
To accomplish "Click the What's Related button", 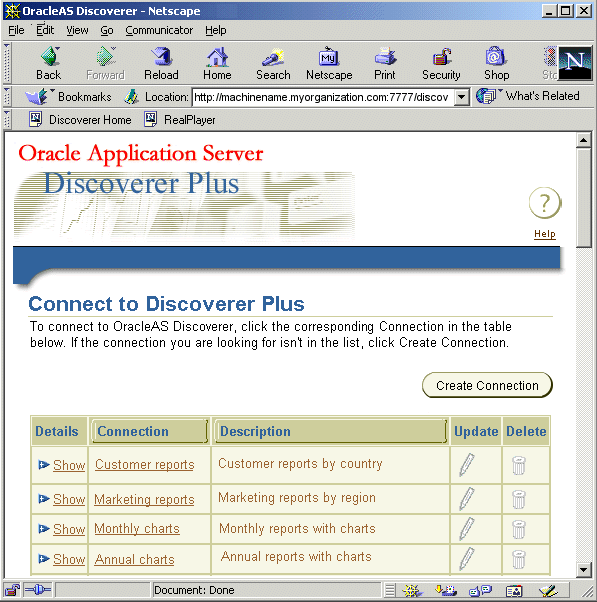I will 528,96.
